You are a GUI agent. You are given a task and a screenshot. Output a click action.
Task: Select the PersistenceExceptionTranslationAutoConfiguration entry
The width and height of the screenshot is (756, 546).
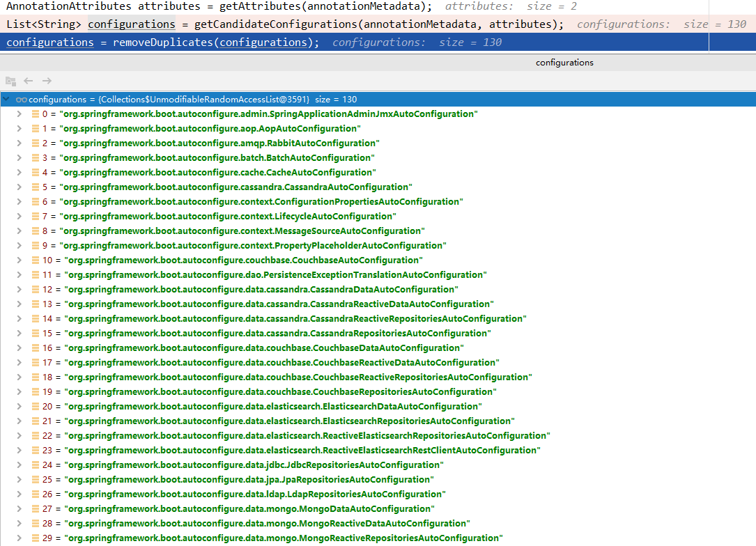click(275, 275)
